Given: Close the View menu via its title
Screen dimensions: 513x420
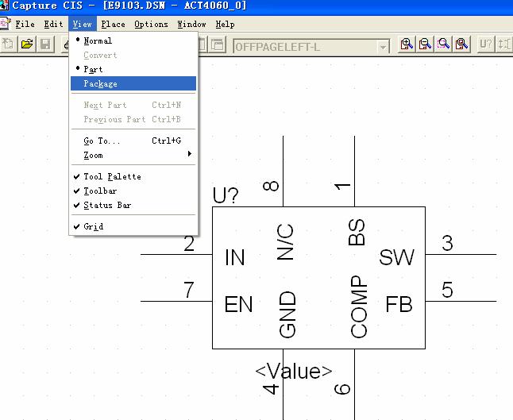Looking at the screenshot, I should [83, 24].
